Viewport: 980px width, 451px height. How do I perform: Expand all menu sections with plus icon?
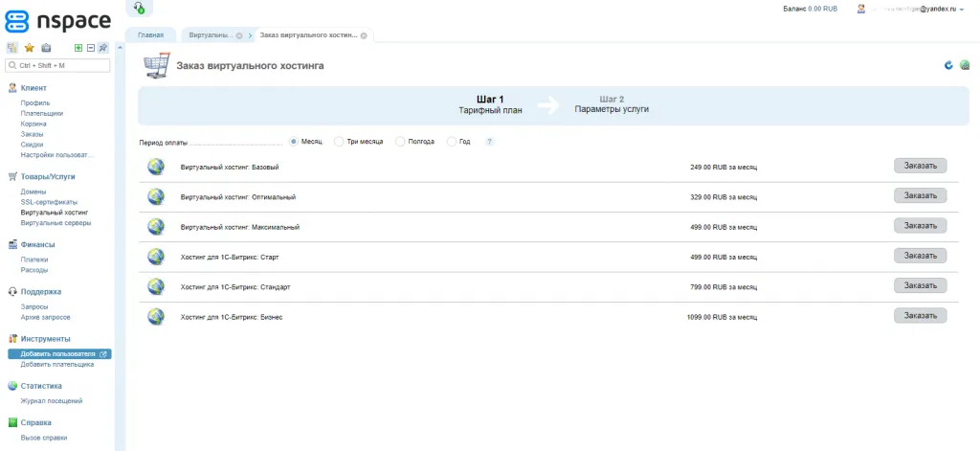pos(78,48)
